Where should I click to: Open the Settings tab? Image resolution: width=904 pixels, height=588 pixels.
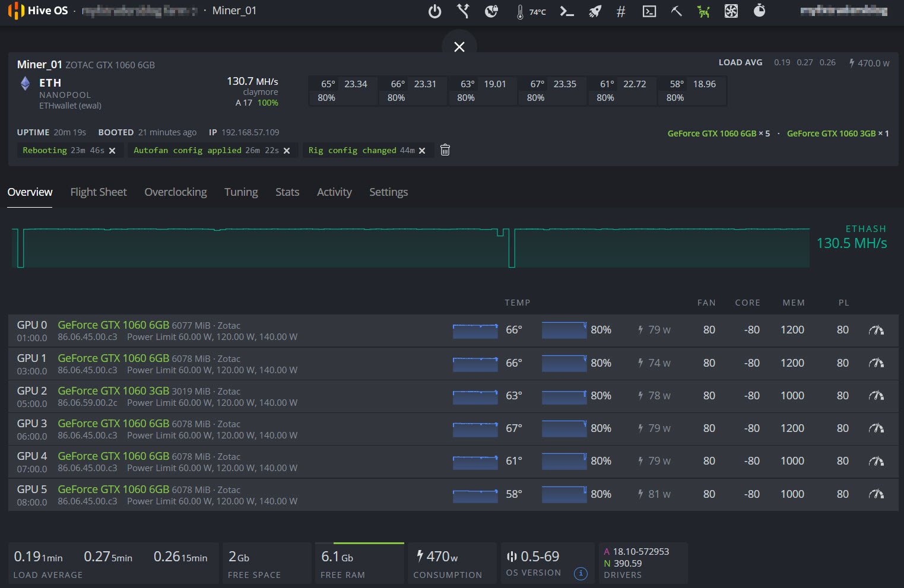(x=388, y=192)
